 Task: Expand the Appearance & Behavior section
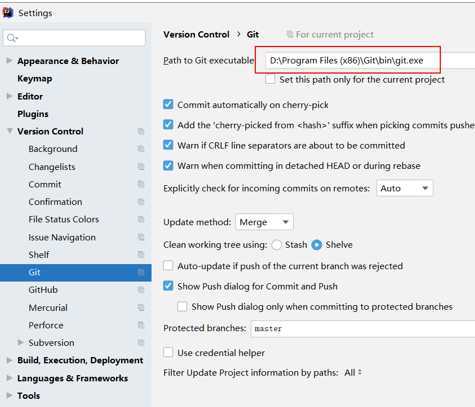[x=9, y=61]
